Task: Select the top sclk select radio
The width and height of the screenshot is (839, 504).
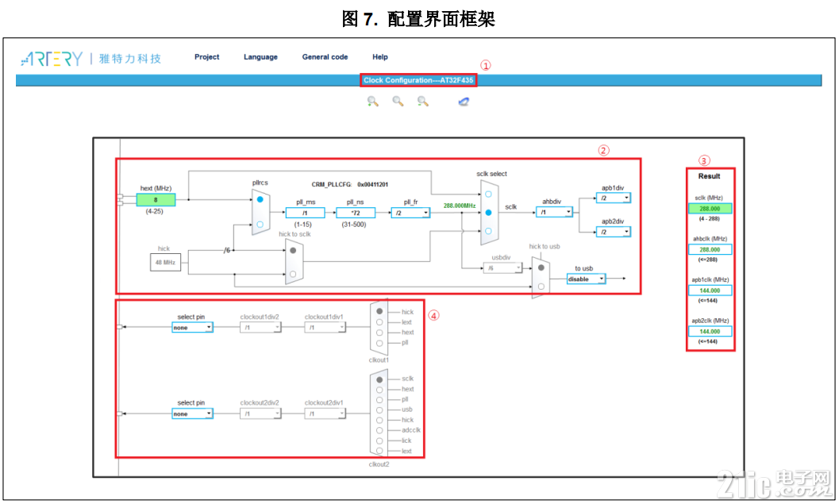Action: (x=488, y=194)
